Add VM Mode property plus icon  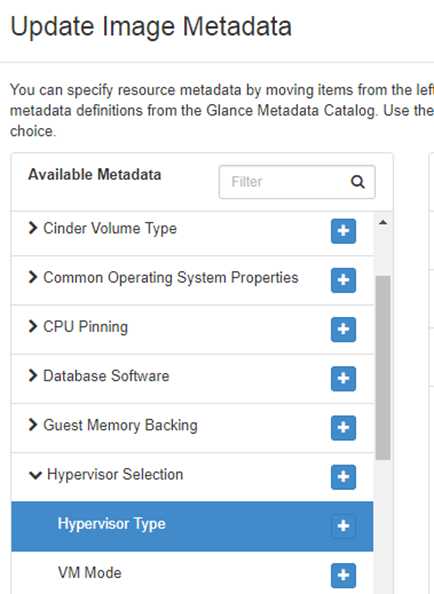point(343,575)
